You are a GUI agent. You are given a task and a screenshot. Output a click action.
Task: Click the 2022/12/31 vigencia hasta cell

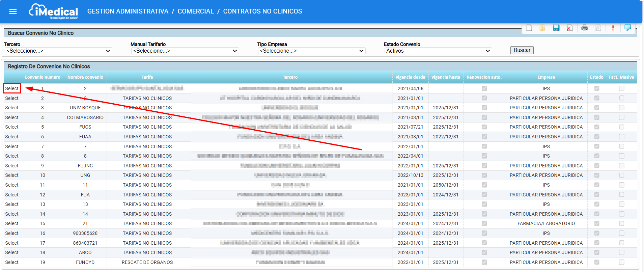(x=446, y=137)
